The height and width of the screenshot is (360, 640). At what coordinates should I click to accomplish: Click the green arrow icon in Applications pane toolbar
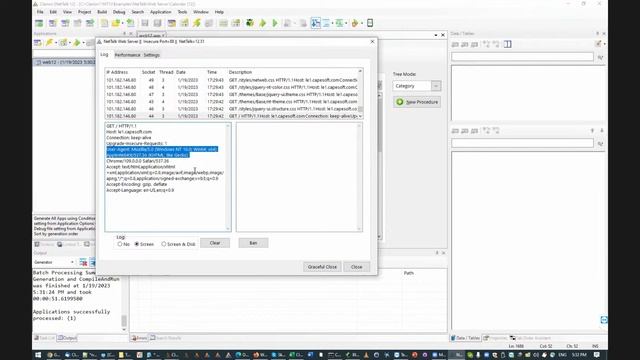click(76, 42)
